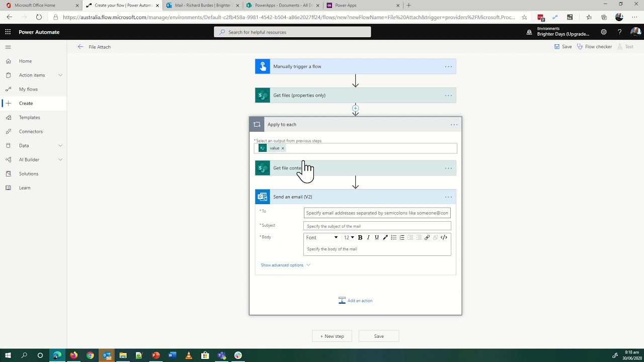Apply italic formatting in the email body
The image size is (644, 362).
(368, 237)
